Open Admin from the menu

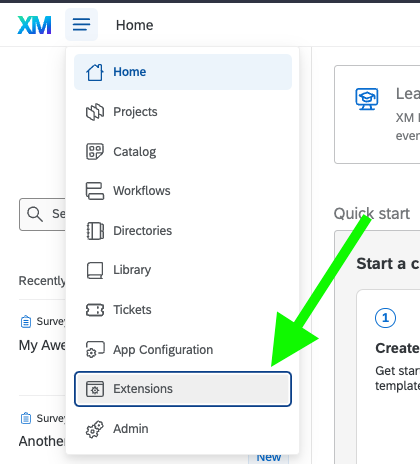point(183,429)
